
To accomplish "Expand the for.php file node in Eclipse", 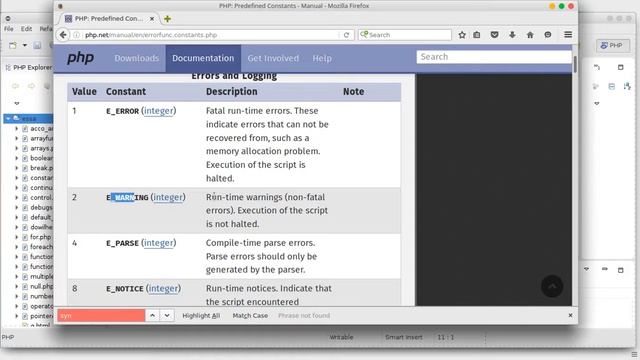I will (x=16, y=237).
